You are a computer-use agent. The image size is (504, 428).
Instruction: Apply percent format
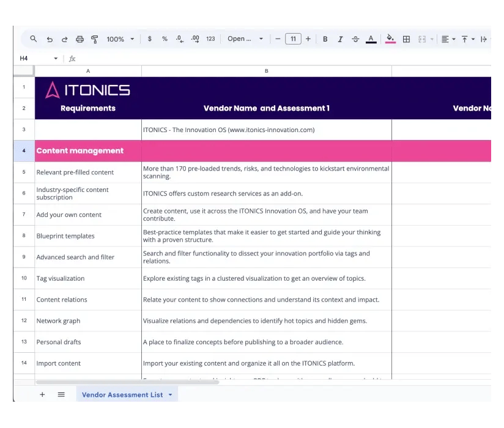(165, 39)
